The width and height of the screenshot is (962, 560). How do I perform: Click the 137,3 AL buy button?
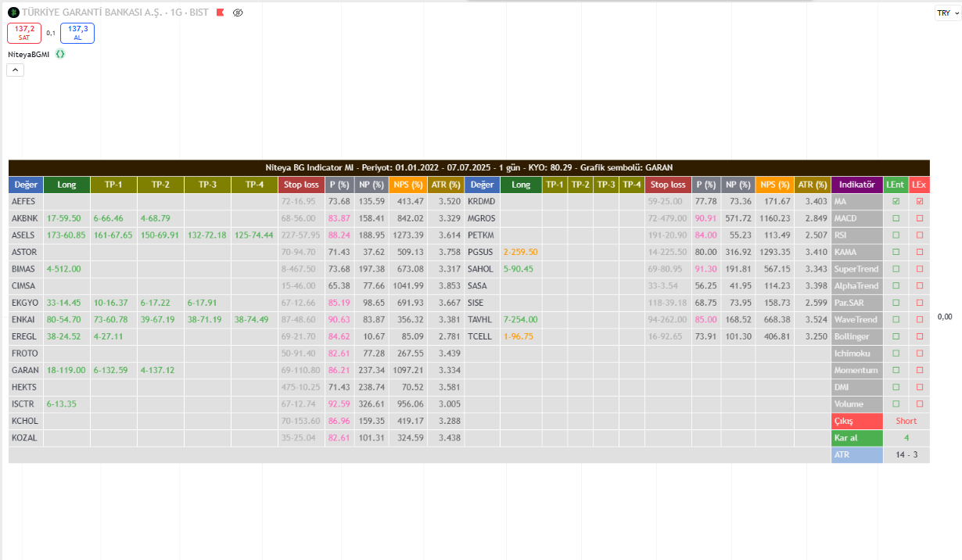coord(77,33)
